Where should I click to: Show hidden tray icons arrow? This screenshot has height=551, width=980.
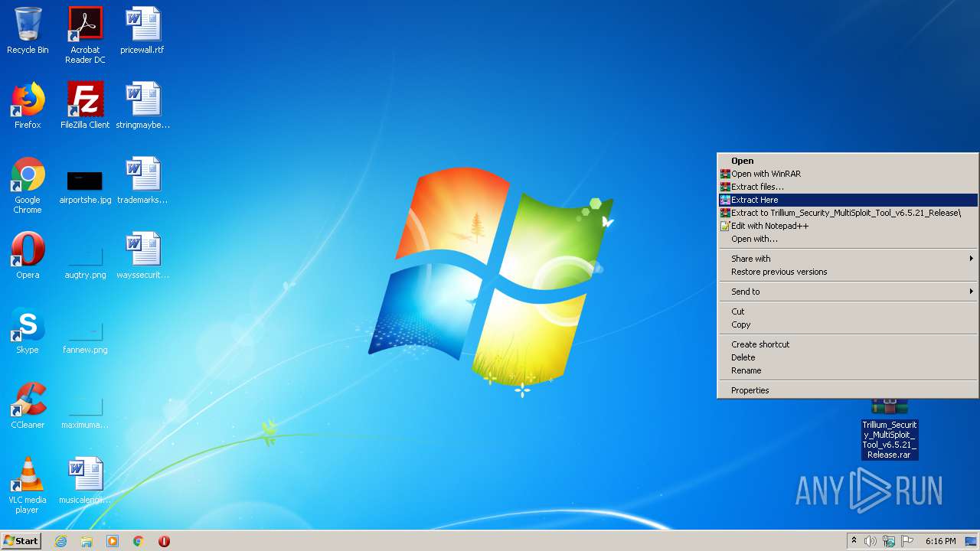[854, 541]
